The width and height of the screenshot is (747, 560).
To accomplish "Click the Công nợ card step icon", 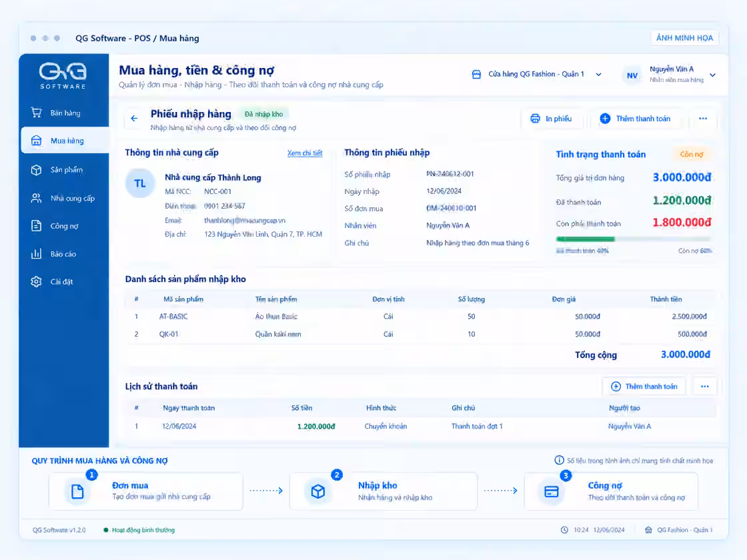I will click(551, 491).
